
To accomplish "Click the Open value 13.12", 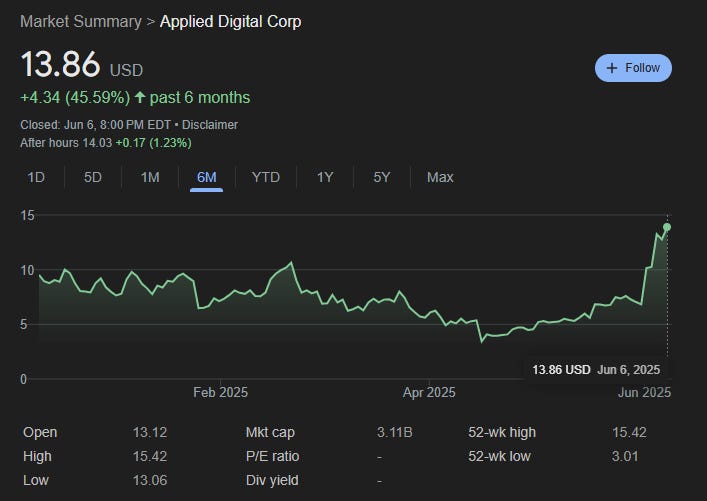I will point(150,432).
